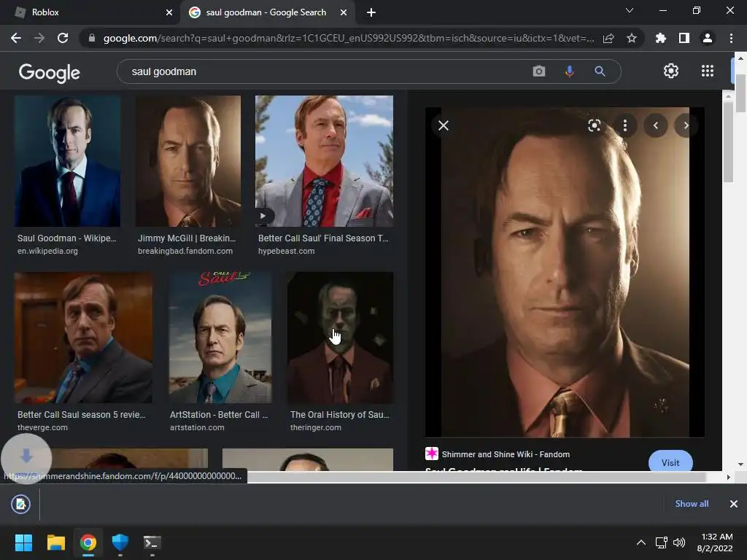Open the Jimmy McGill Breaking Bad fandom thumbnail
Viewport: 747px width, 560px height.
[x=188, y=161]
